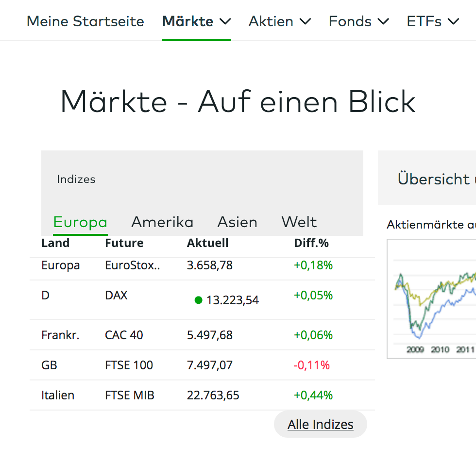Open the Aktien dropdown chevron
The image size is (476, 461).
click(x=306, y=21)
